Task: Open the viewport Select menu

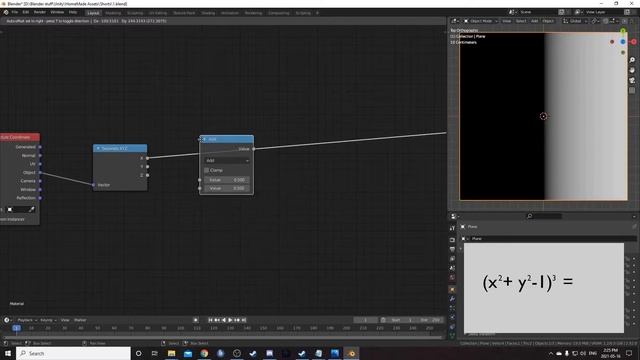Action: point(521,21)
